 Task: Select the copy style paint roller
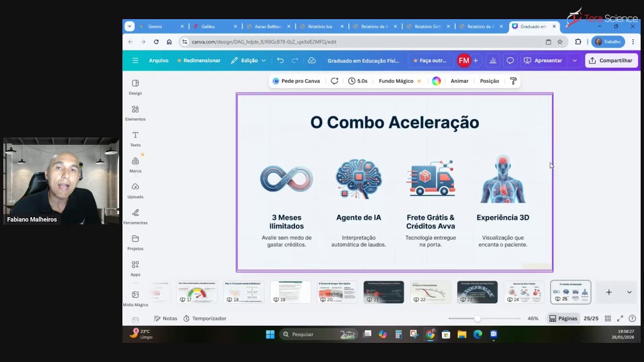pos(513,81)
